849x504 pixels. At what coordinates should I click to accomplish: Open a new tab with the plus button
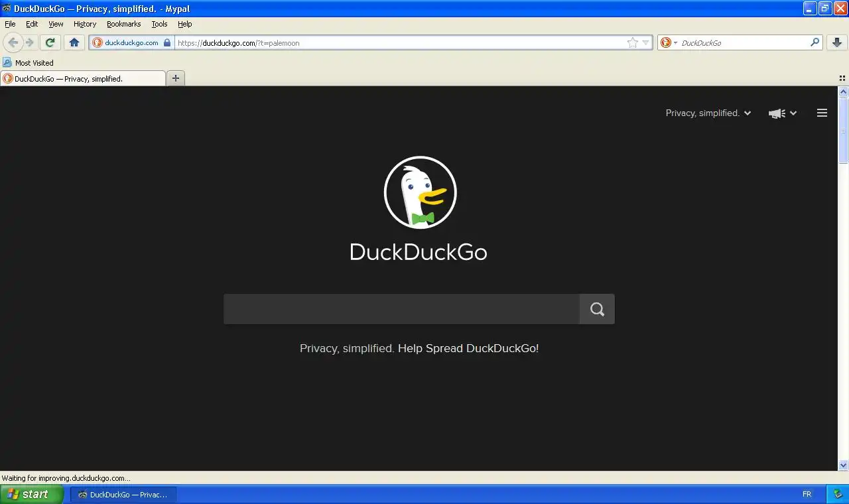176,78
